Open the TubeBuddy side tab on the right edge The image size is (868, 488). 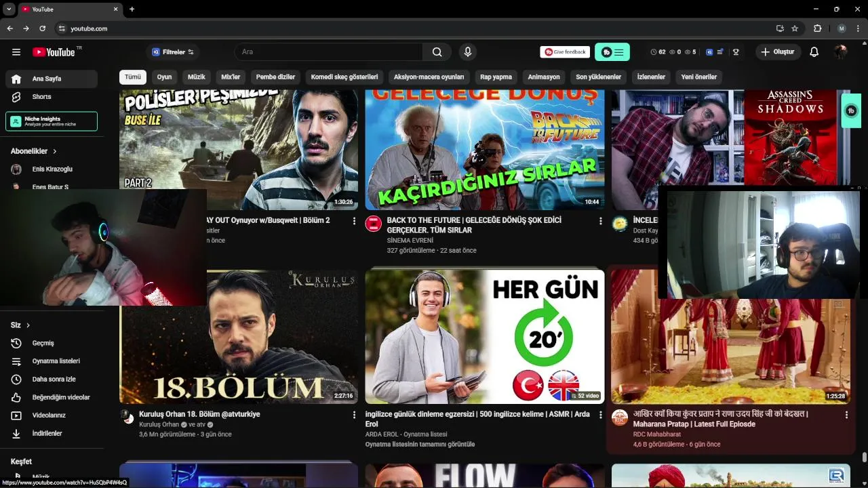(851, 110)
